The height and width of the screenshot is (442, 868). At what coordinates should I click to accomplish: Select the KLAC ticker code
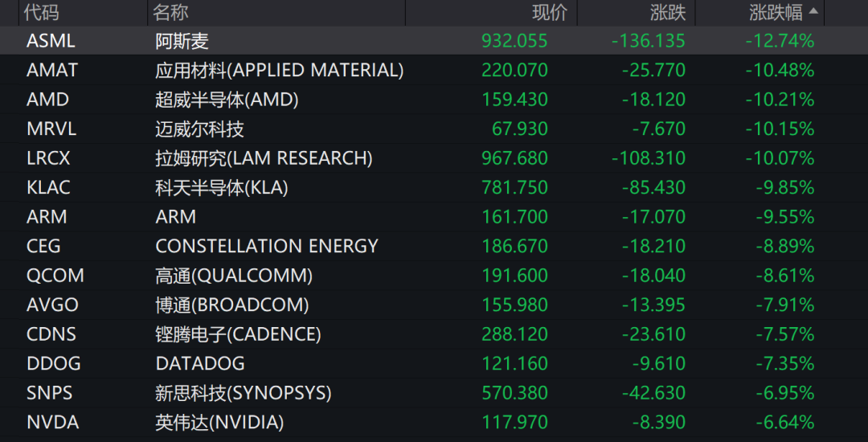49,187
